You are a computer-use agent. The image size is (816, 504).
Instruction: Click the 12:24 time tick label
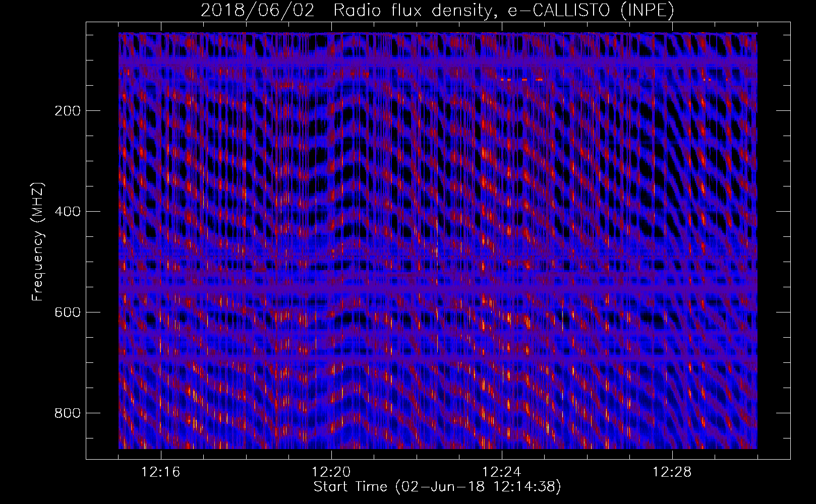(x=502, y=472)
